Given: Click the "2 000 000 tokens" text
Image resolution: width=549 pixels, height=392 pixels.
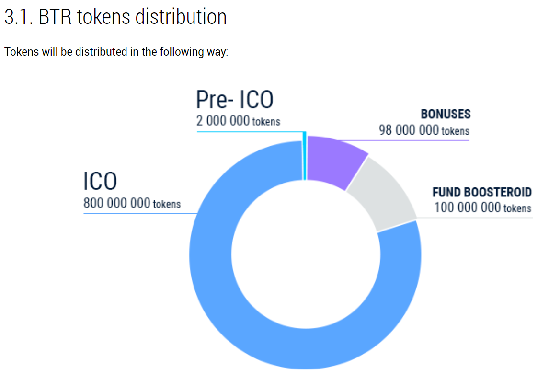Looking at the screenshot, I should 238,121.
